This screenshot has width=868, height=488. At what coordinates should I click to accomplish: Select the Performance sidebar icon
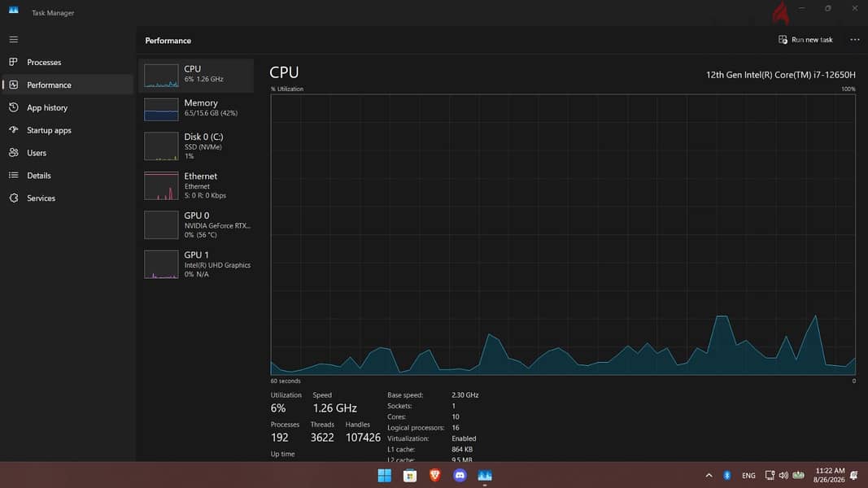pyautogui.click(x=13, y=85)
